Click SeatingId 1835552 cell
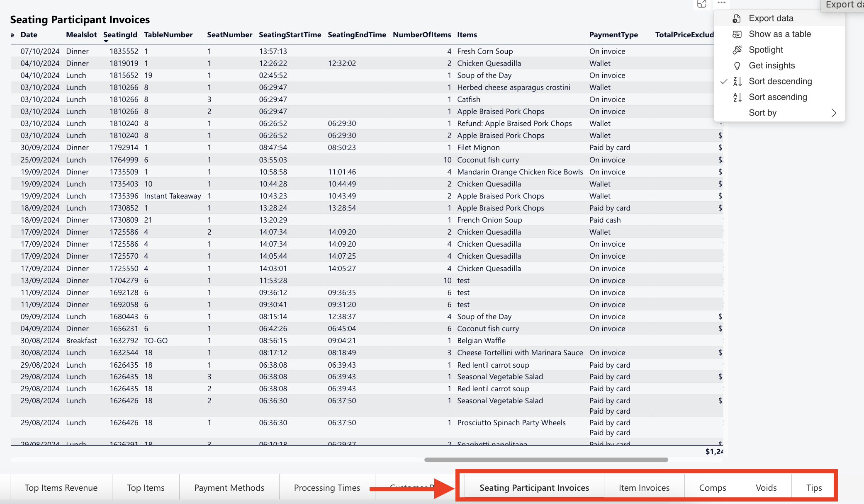This screenshot has width=864, height=504. pyautogui.click(x=124, y=51)
